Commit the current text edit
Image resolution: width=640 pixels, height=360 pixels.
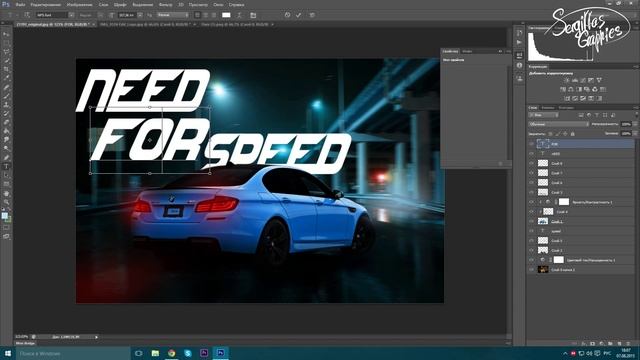299,15
